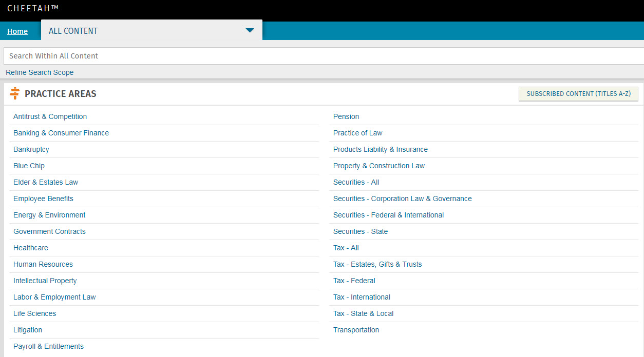Open Refine Search Scope link
Screen dimensions: 644x357
40,72
